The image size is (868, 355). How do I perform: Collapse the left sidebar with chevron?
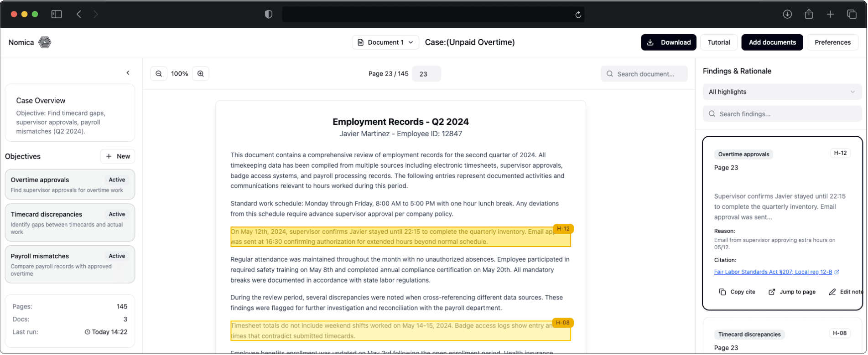(x=128, y=73)
